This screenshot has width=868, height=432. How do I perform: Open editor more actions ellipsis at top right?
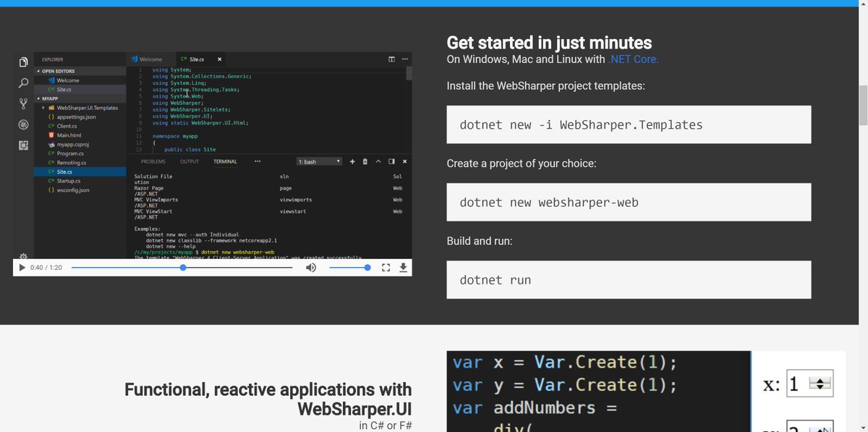point(404,59)
